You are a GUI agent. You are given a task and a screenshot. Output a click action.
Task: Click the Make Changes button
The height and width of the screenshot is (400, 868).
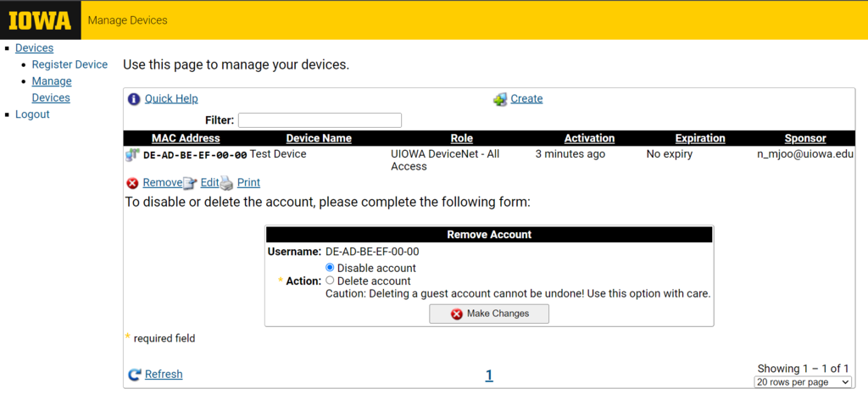[x=489, y=314]
